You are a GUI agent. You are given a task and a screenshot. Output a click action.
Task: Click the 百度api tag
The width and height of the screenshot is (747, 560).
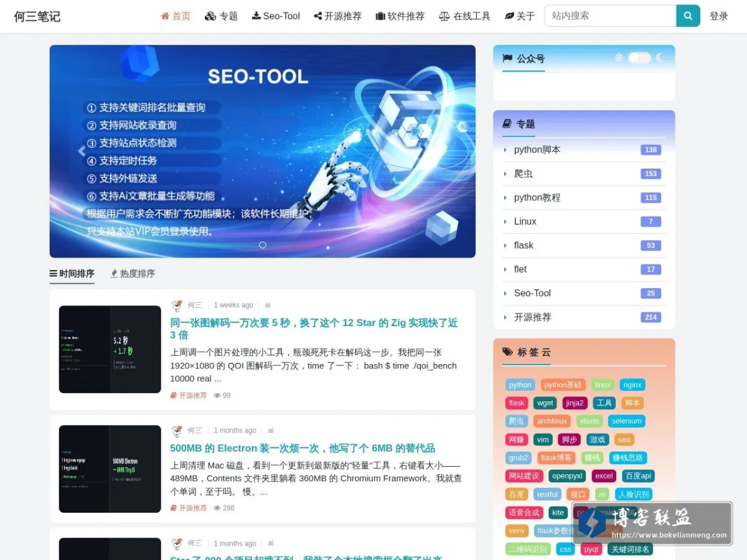(638, 476)
